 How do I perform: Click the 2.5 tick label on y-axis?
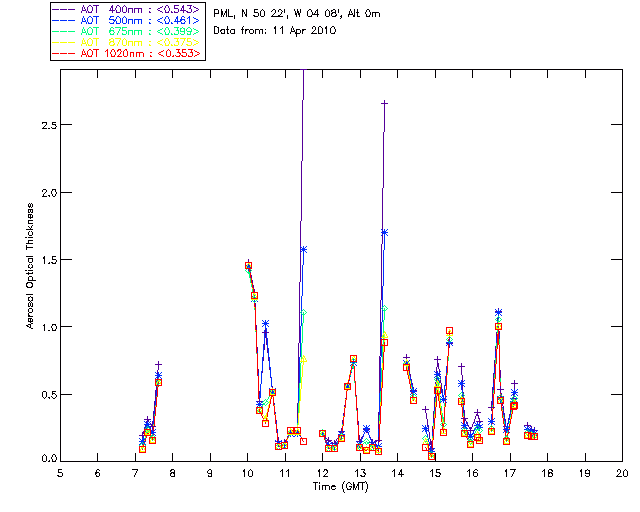coord(43,125)
